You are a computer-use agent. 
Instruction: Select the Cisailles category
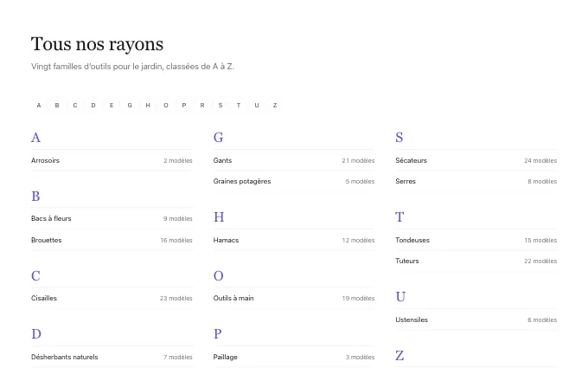click(112, 298)
